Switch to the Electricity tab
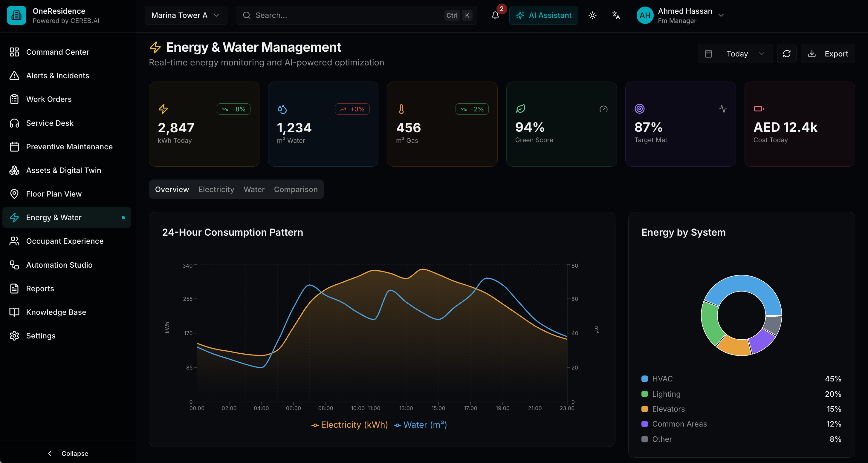 tap(216, 190)
